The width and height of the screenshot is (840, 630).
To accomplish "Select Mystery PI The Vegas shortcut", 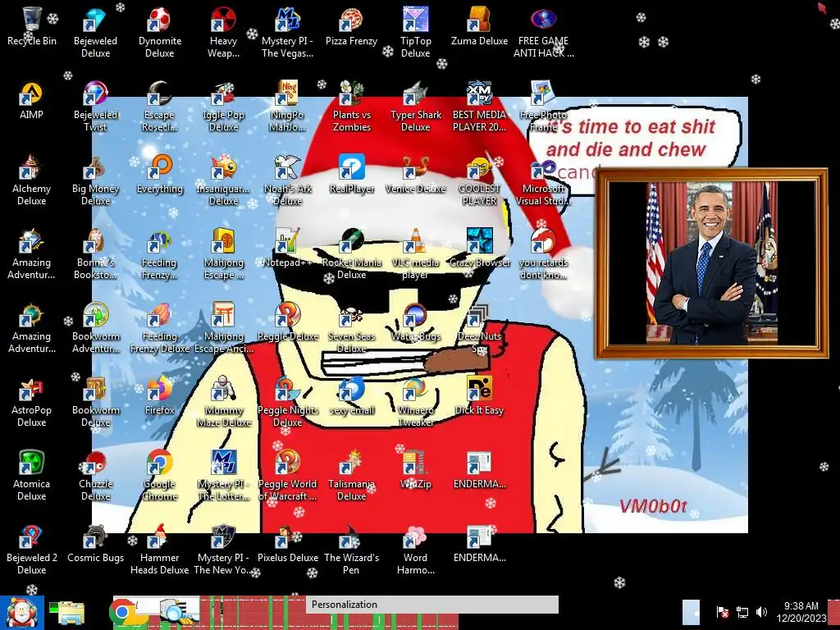I will click(x=287, y=33).
